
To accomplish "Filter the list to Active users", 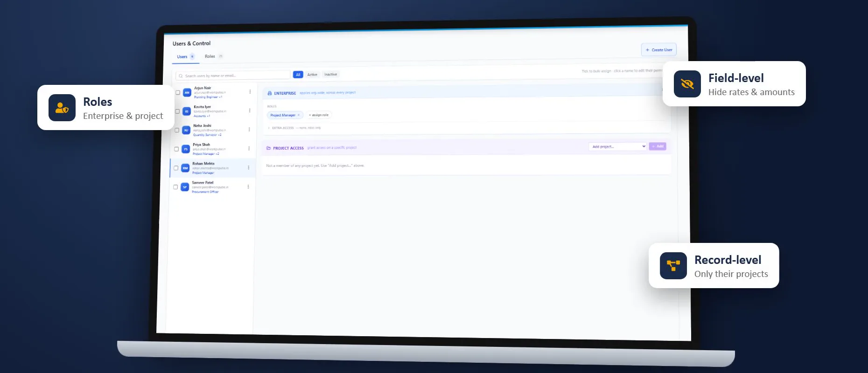I will (x=312, y=75).
